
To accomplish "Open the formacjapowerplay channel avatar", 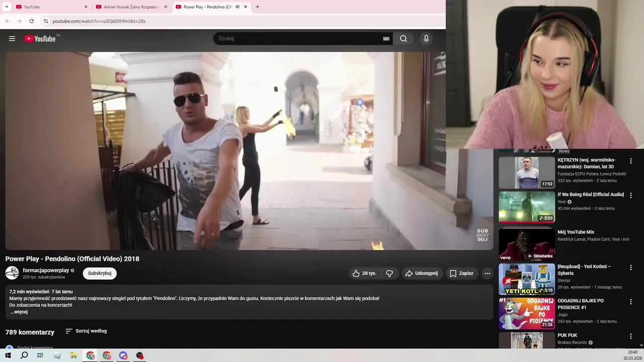I will click(12, 273).
